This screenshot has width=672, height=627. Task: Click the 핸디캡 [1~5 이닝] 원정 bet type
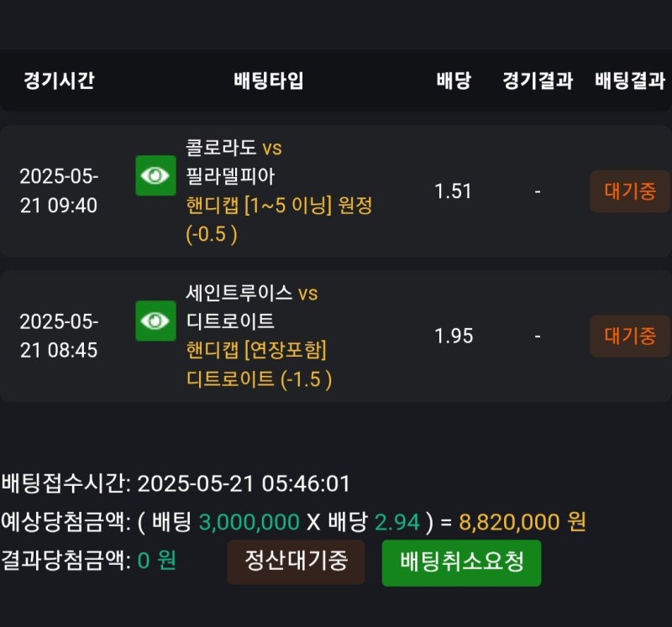point(279,219)
